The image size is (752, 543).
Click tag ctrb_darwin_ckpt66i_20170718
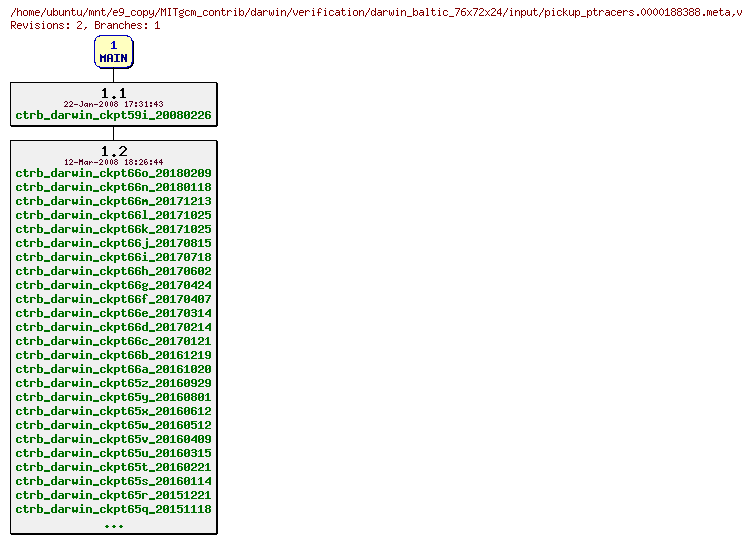[113, 257]
